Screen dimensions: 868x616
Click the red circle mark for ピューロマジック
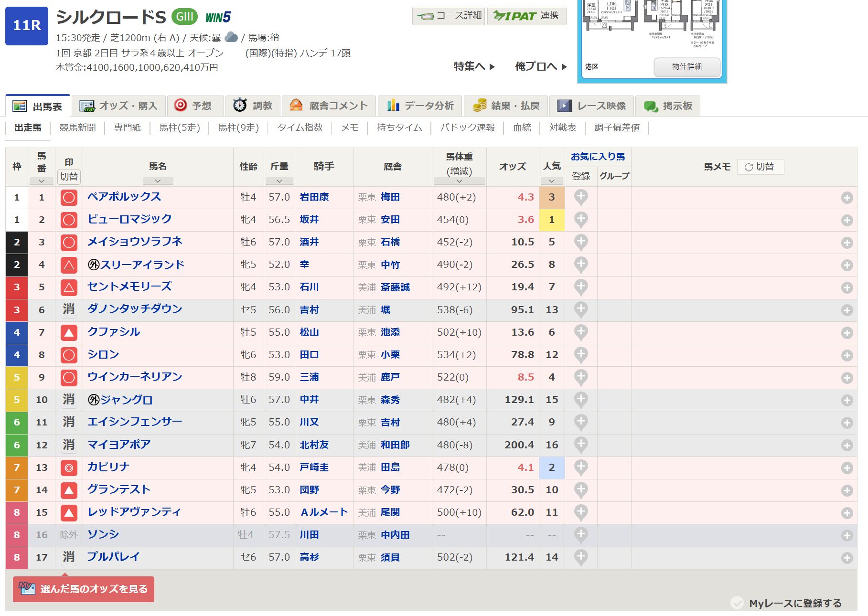click(69, 220)
